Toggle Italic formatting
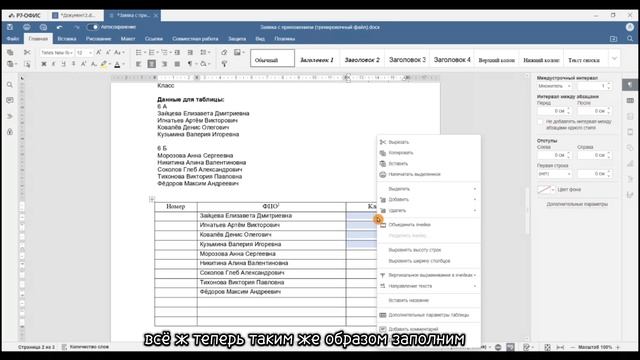Image resolution: width=640 pixels, height=360 pixels. click(x=53, y=64)
